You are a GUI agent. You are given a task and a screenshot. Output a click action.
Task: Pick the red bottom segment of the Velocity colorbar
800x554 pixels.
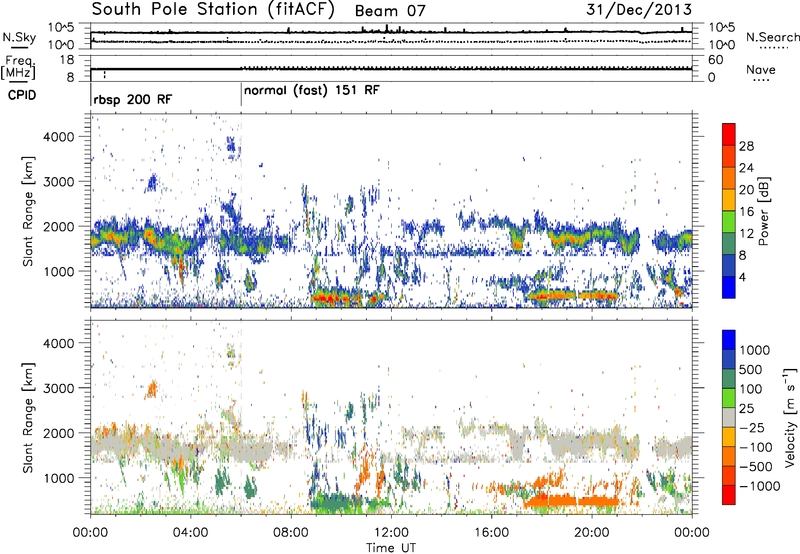729,495
